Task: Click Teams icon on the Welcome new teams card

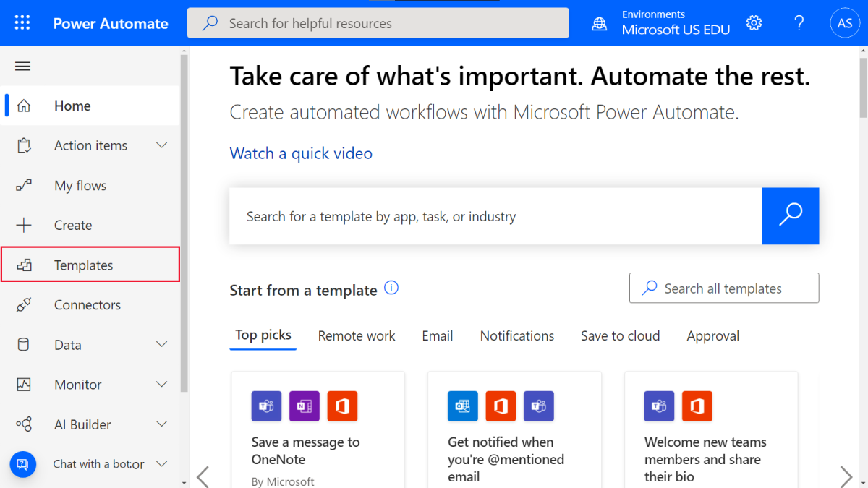Action: coord(659,406)
